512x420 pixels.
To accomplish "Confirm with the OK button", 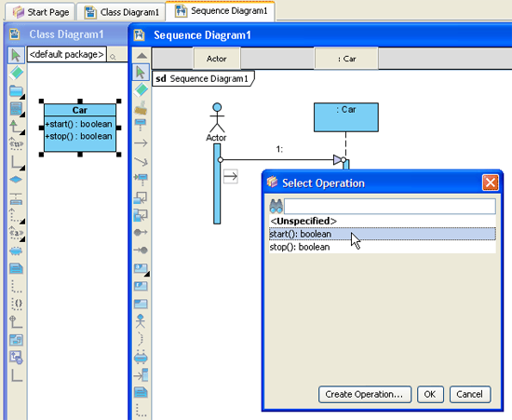I will point(430,394).
